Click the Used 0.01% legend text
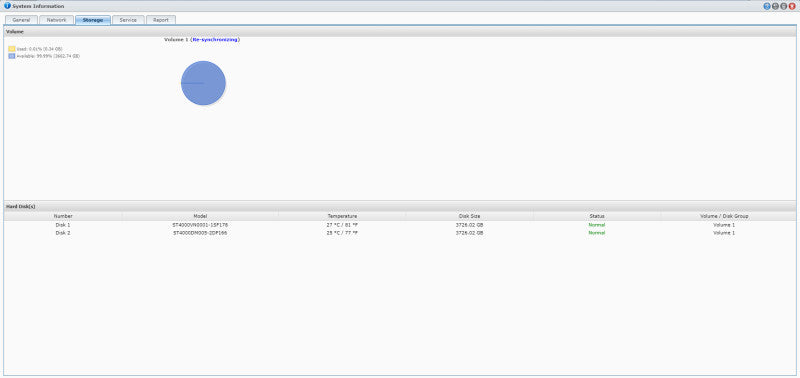The image size is (800, 378). pos(39,49)
